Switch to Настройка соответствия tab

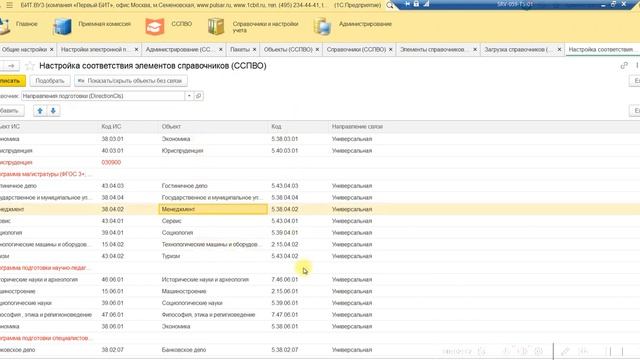(x=601, y=49)
